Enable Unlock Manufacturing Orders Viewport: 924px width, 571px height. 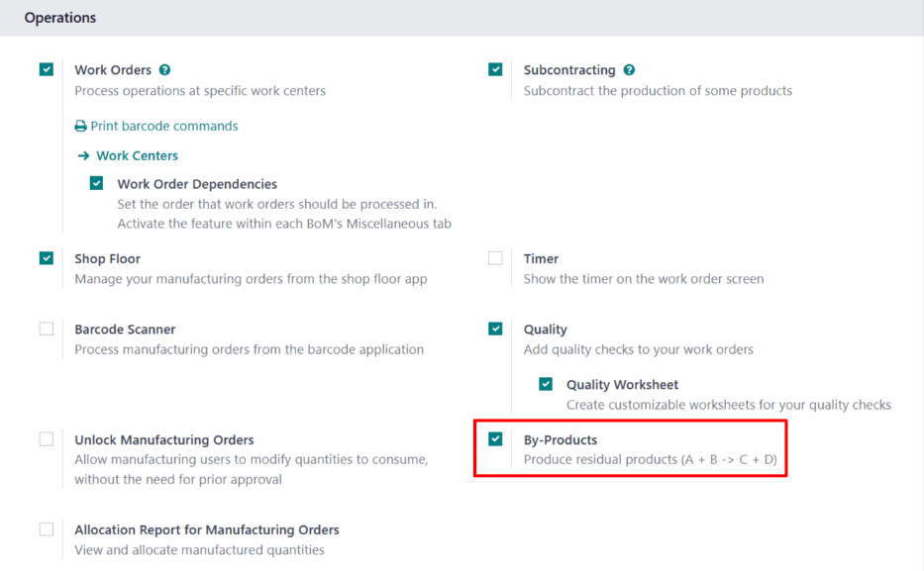[46, 438]
